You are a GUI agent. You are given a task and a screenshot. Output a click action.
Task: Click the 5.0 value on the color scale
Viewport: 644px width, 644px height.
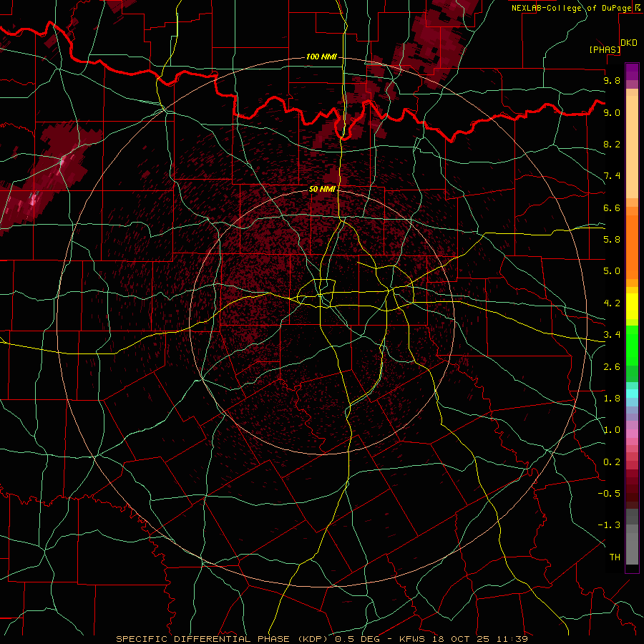pyautogui.click(x=612, y=271)
